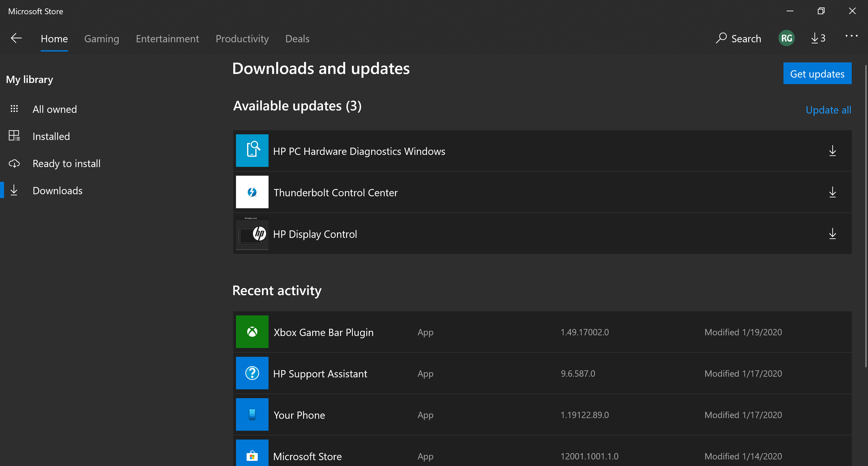Image resolution: width=868 pixels, height=466 pixels.
Task: Select Installed in My library
Action: coord(51,137)
